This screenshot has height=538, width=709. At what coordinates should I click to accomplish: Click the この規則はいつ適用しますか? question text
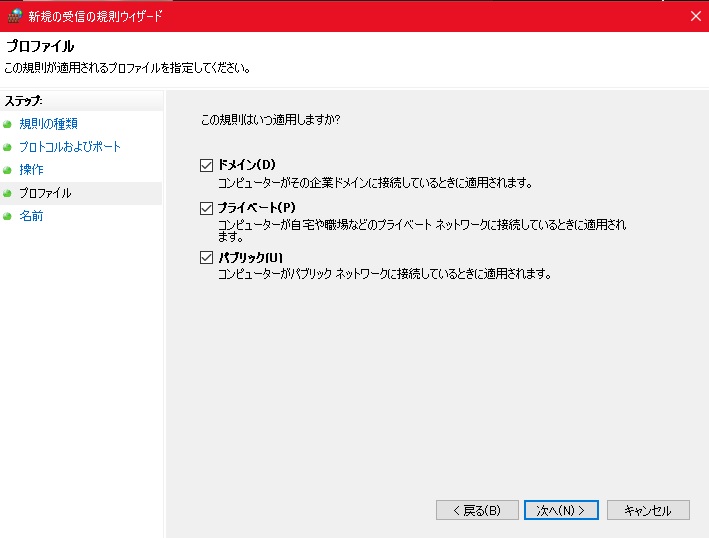[x=270, y=120]
